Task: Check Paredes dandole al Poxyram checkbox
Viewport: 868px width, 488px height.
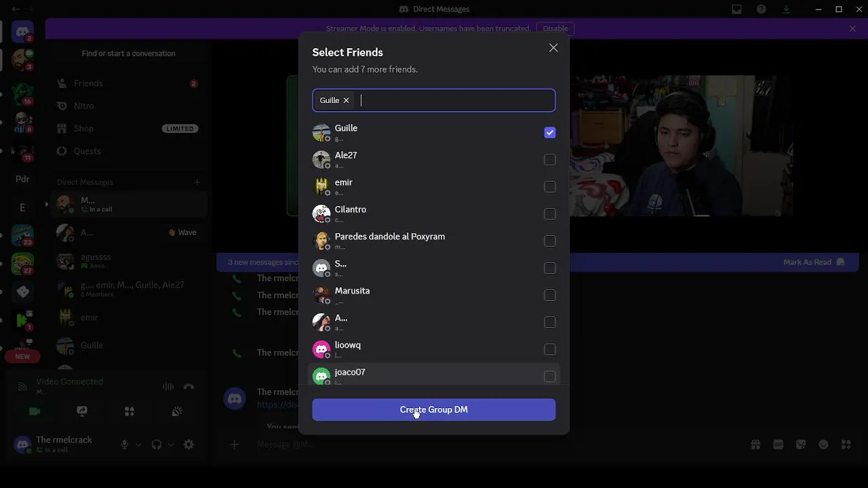Action: pos(550,241)
